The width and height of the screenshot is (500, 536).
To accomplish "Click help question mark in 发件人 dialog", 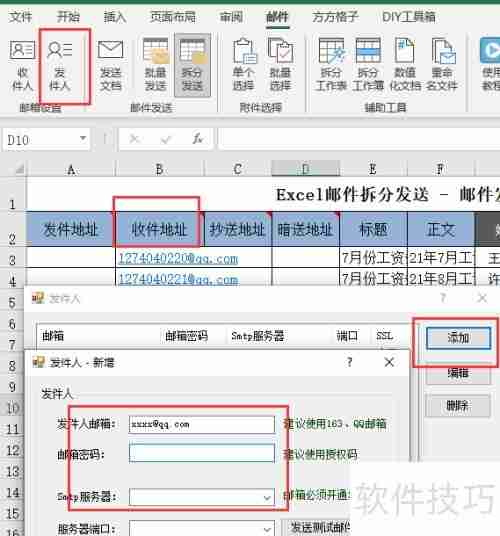I will click(443, 298).
